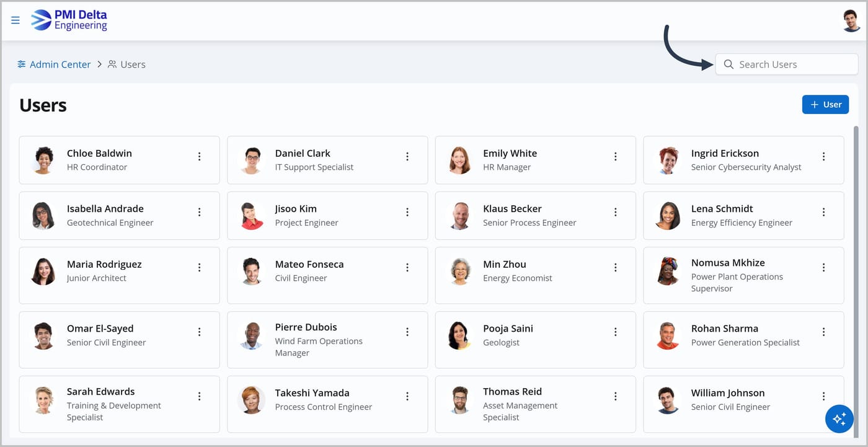Image resolution: width=868 pixels, height=447 pixels.
Task: Open options menu for Thomas Reid
Action: 616,396
